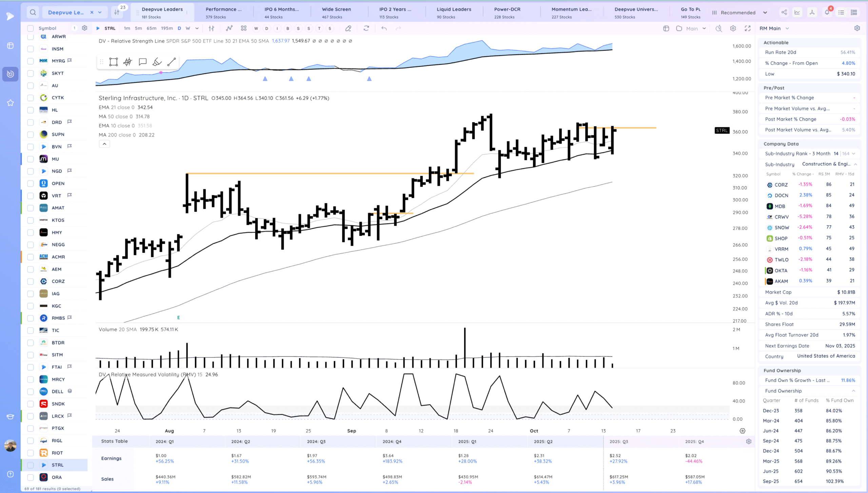This screenshot has height=493, width=868.
Task: Click the search magnifier box
Action: click(x=33, y=13)
